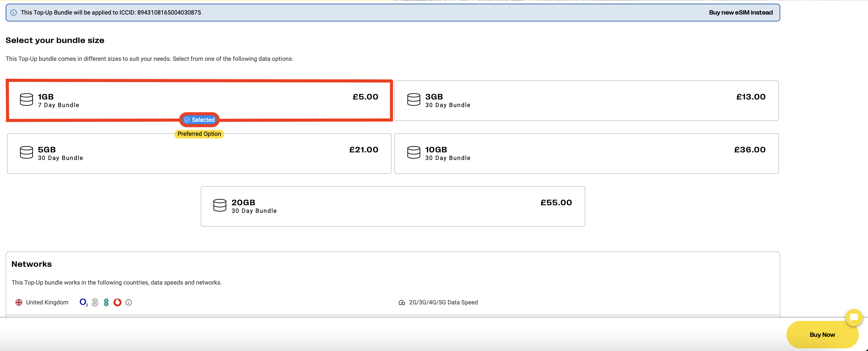Select the 3GB 30 Day Bundle
The width and height of the screenshot is (868, 351).
(x=586, y=100)
